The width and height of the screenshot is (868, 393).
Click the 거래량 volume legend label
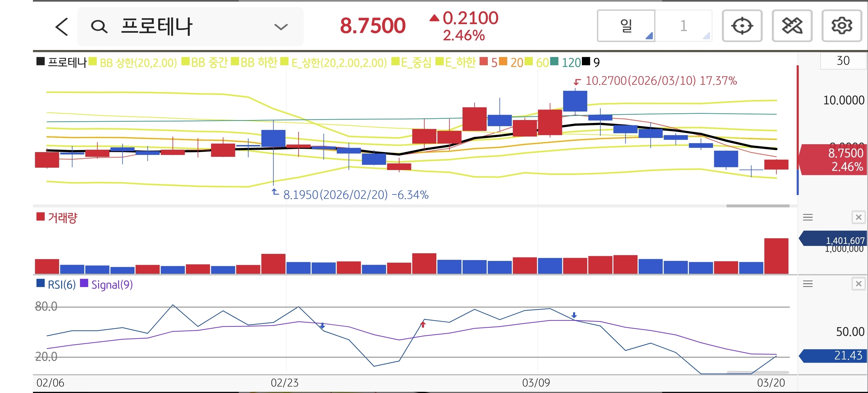[x=62, y=218]
